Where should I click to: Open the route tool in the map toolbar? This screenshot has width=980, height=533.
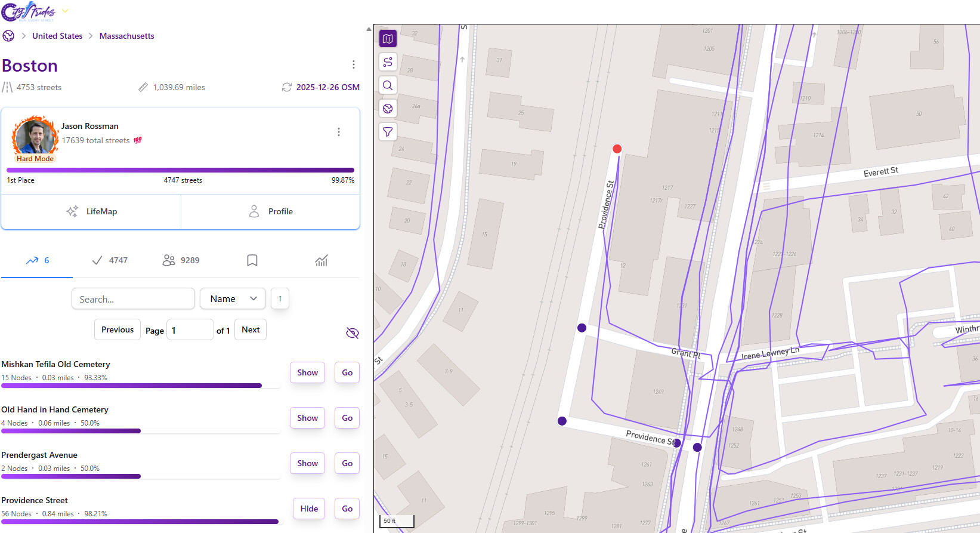(x=388, y=62)
